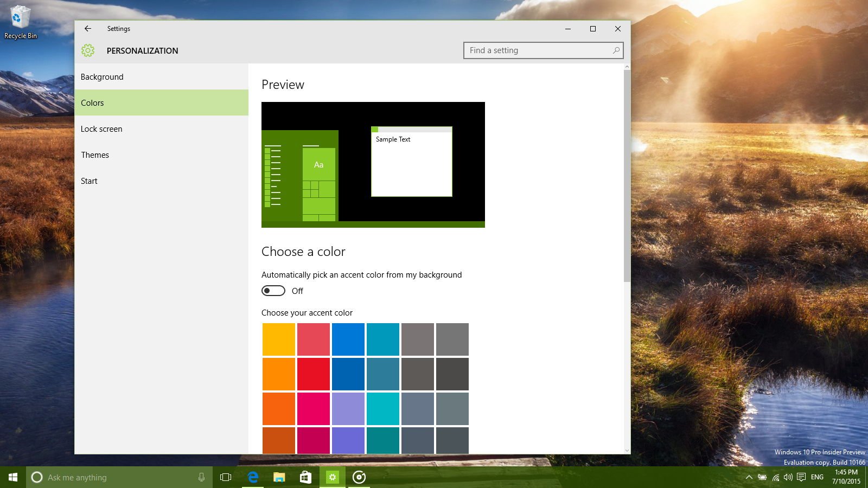This screenshot has height=488, width=868.
Task: Open the Lock screen settings page
Action: pos(162,129)
